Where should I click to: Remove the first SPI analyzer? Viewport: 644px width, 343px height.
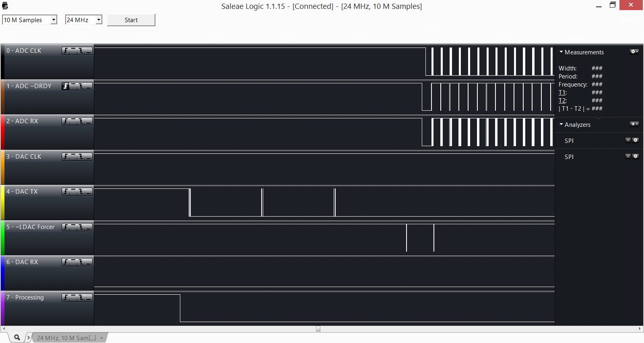click(x=628, y=140)
